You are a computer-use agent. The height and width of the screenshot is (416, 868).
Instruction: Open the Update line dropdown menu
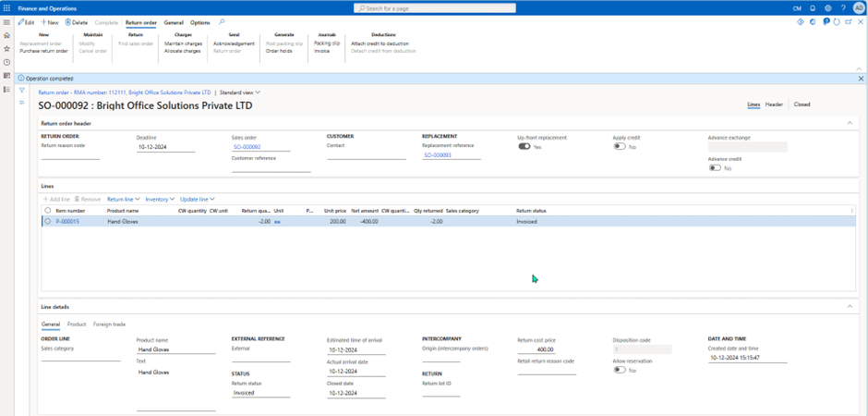click(x=197, y=199)
